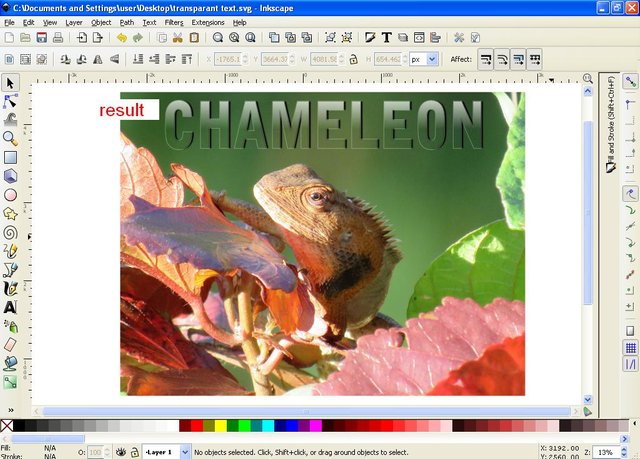640x459 pixels.
Task: Click the Cut scissors icon
Action: 178,38
